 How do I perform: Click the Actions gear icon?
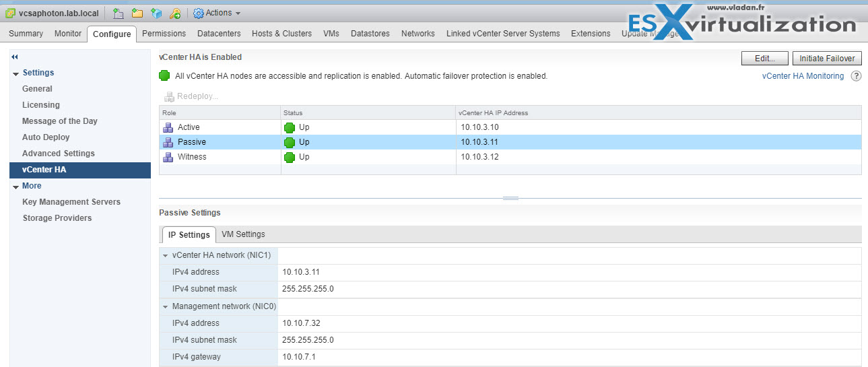198,13
